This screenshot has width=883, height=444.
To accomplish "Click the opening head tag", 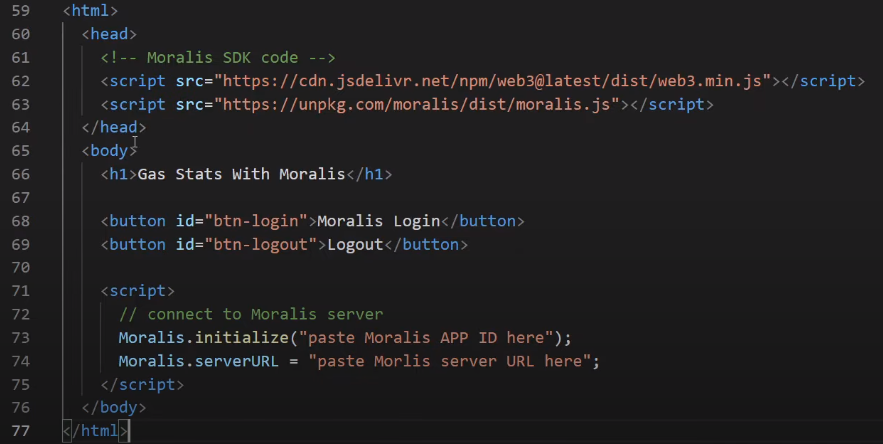I will pyautogui.click(x=109, y=34).
